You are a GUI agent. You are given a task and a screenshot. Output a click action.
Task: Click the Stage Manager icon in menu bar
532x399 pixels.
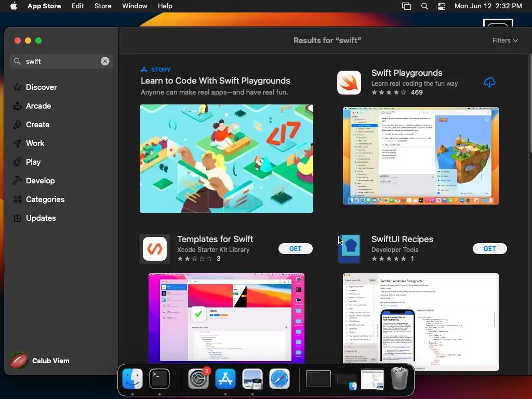tap(406, 6)
